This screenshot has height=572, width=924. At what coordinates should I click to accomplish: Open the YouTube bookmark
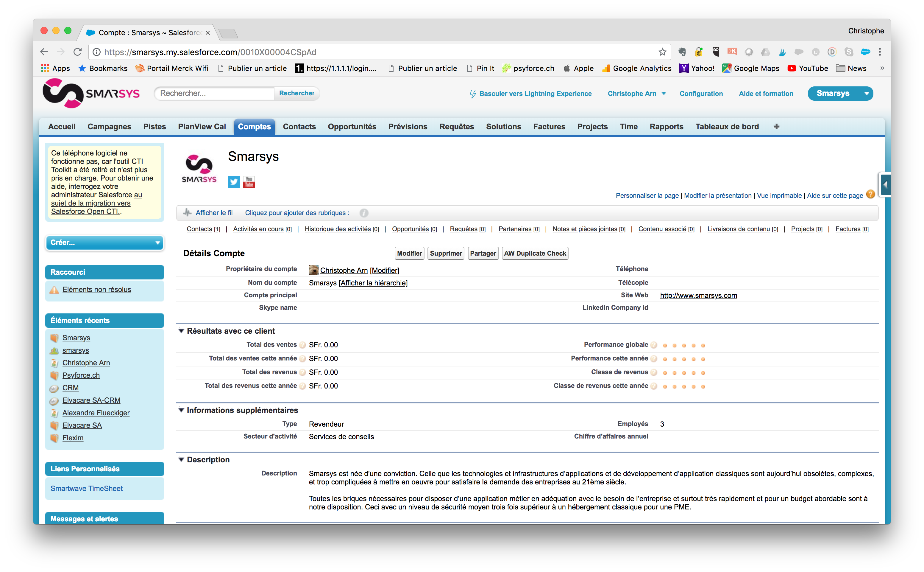(x=807, y=69)
